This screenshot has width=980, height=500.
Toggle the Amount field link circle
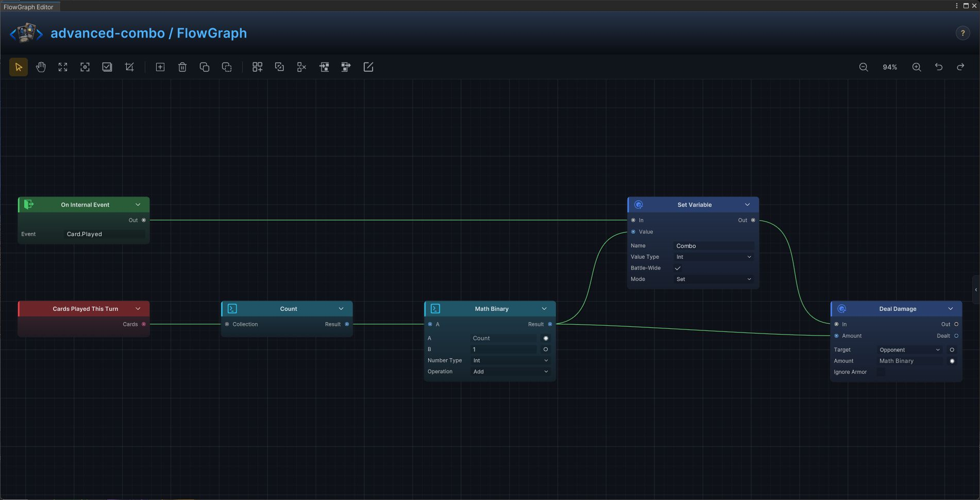click(x=952, y=361)
